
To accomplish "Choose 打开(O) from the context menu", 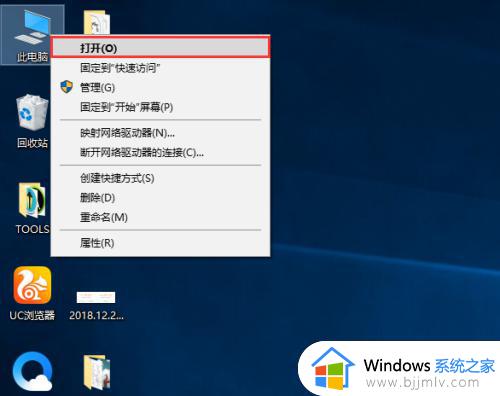I will [160, 48].
